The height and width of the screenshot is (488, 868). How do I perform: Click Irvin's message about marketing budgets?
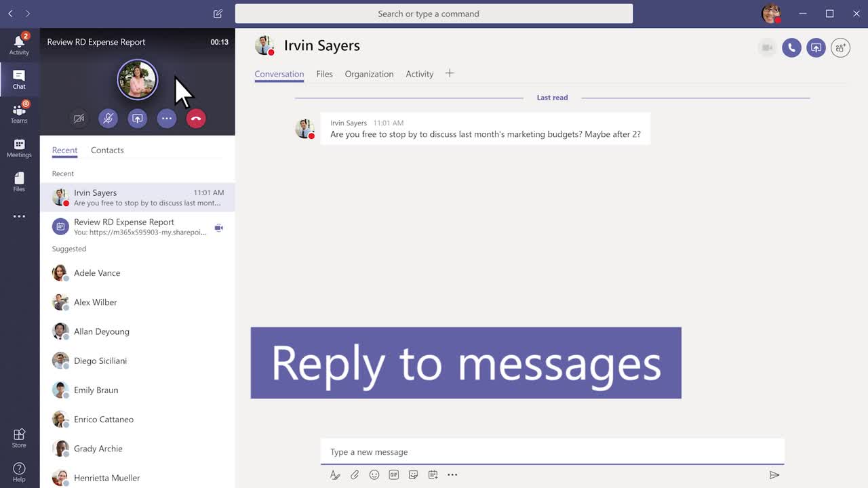(x=485, y=129)
